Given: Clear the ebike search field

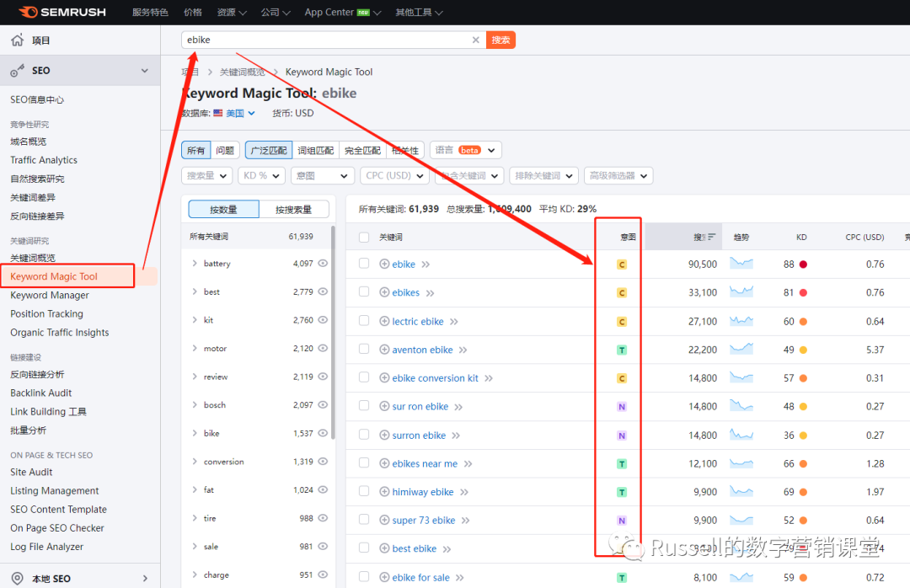Looking at the screenshot, I should tap(476, 40).
